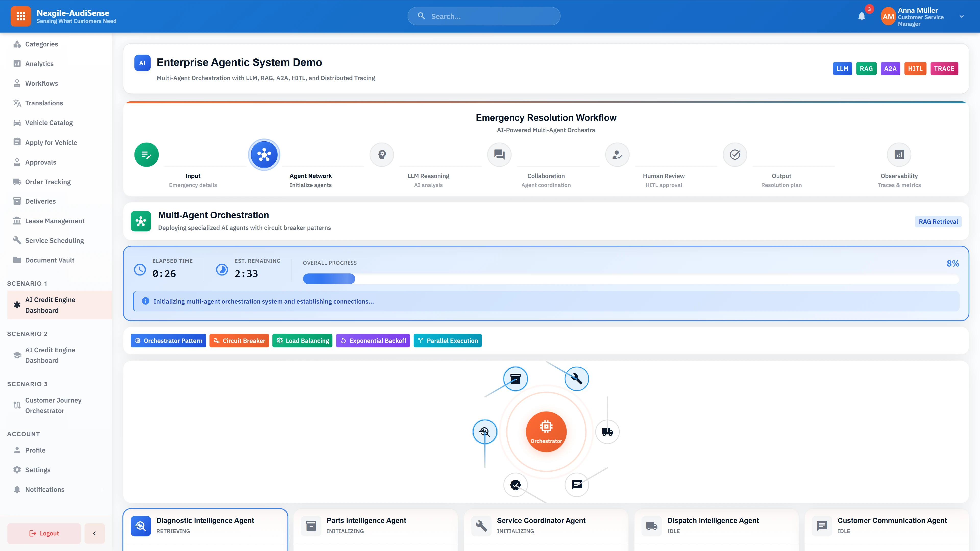Screen dimensions: 980x551
Task: Collapse the sidebar with the chevron button
Action: (94, 533)
